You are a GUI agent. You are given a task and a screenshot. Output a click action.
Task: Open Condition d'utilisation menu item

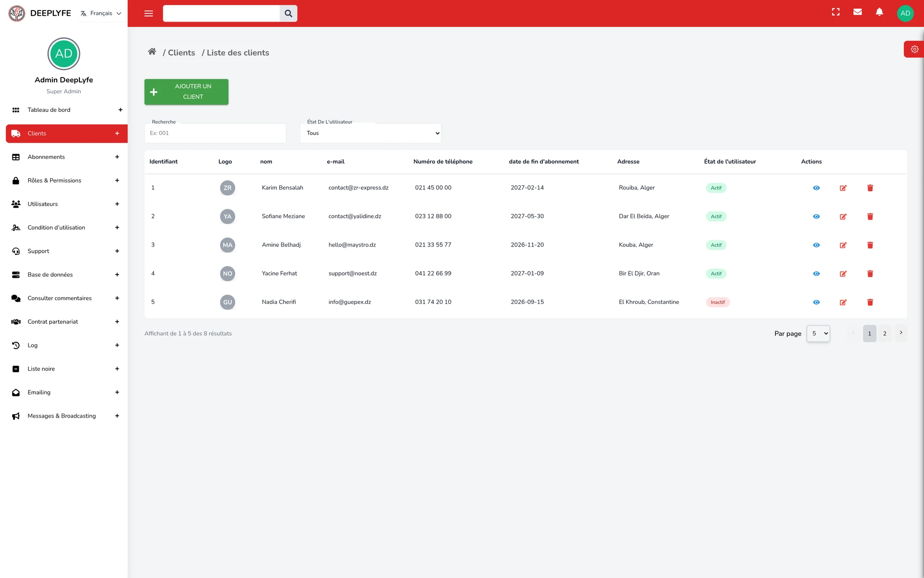pos(66,227)
